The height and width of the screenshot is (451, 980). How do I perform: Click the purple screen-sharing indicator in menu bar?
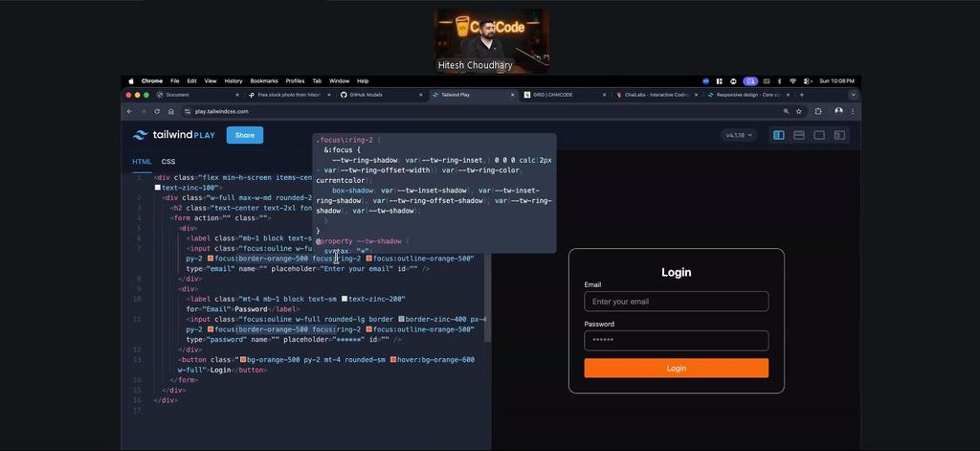(x=750, y=81)
